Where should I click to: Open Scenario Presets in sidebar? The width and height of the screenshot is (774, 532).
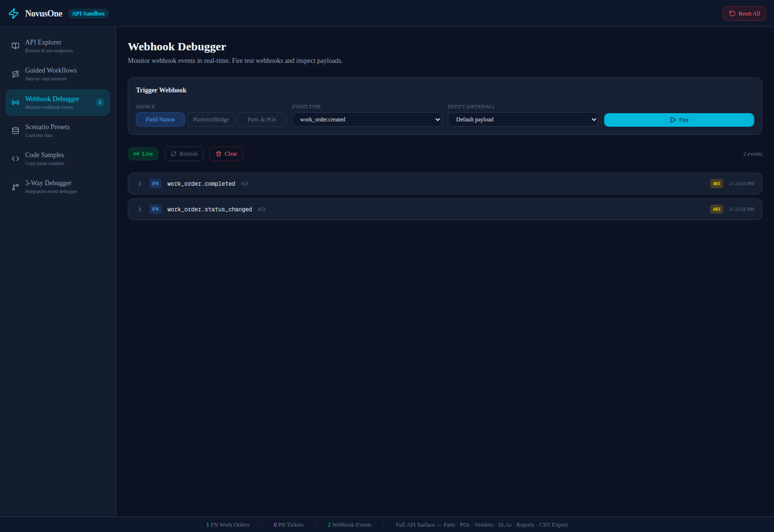(58, 131)
